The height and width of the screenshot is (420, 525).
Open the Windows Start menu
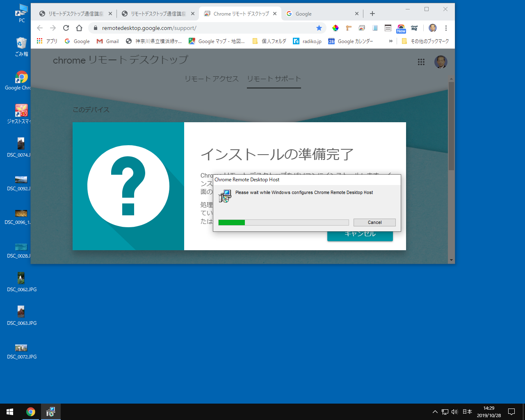10,412
